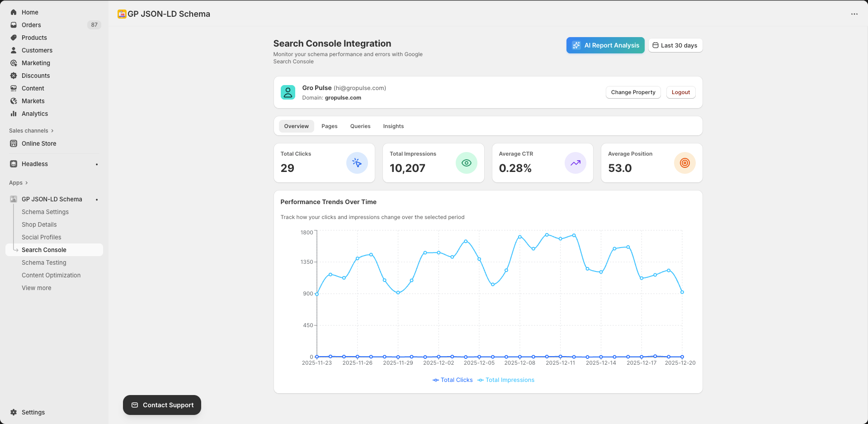This screenshot has width=868, height=424.
Task: Click the Change Property button
Action: [633, 92]
